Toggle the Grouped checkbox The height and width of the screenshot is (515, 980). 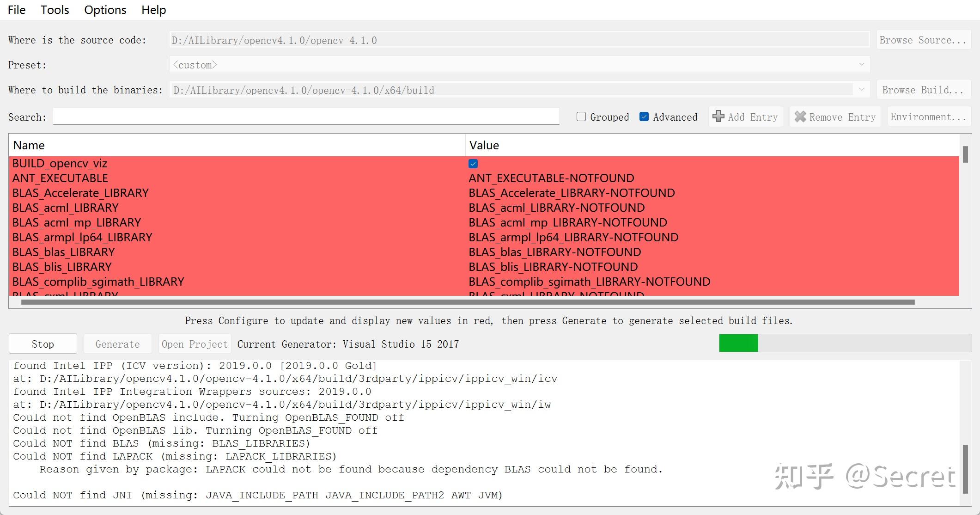pyautogui.click(x=581, y=117)
